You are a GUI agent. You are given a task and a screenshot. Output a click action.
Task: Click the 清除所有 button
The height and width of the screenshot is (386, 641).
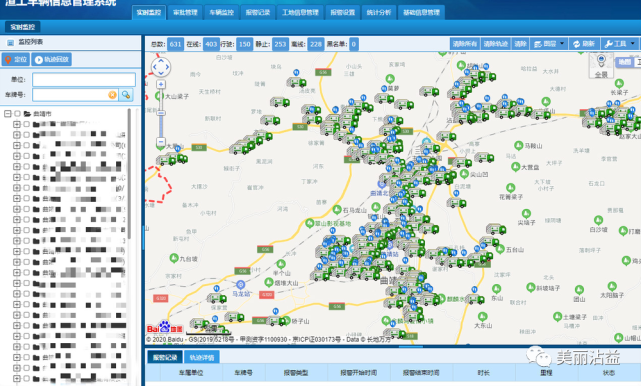465,44
